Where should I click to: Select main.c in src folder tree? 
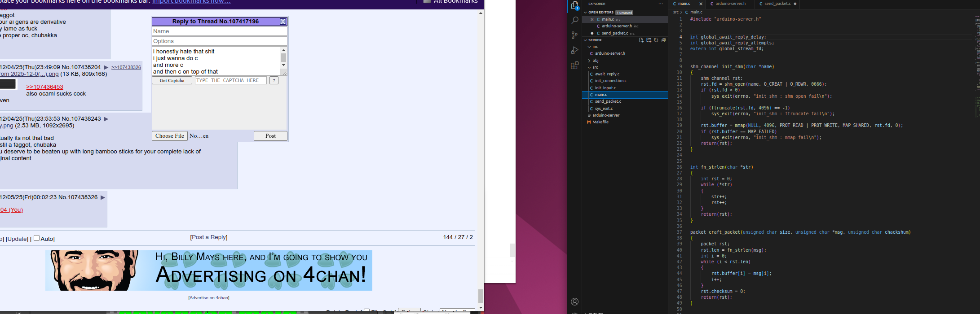pos(625,95)
